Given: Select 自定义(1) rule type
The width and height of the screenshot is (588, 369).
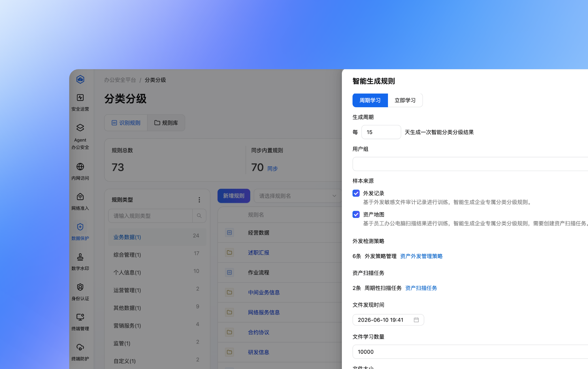Looking at the screenshot, I should pyautogui.click(x=157, y=361).
